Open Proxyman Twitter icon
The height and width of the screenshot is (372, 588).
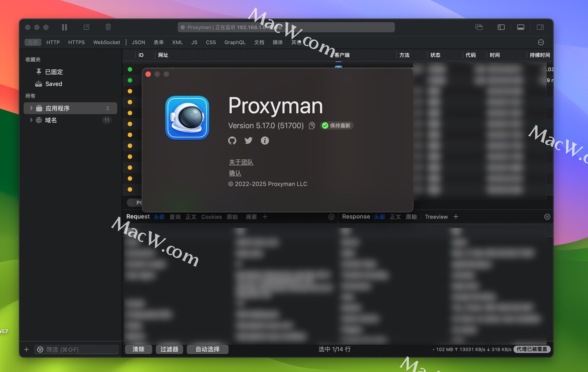click(248, 140)
